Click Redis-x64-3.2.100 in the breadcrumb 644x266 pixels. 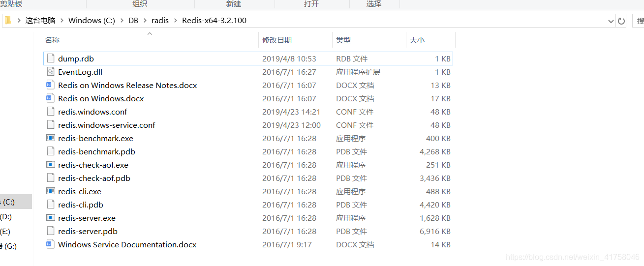point(214,21)
